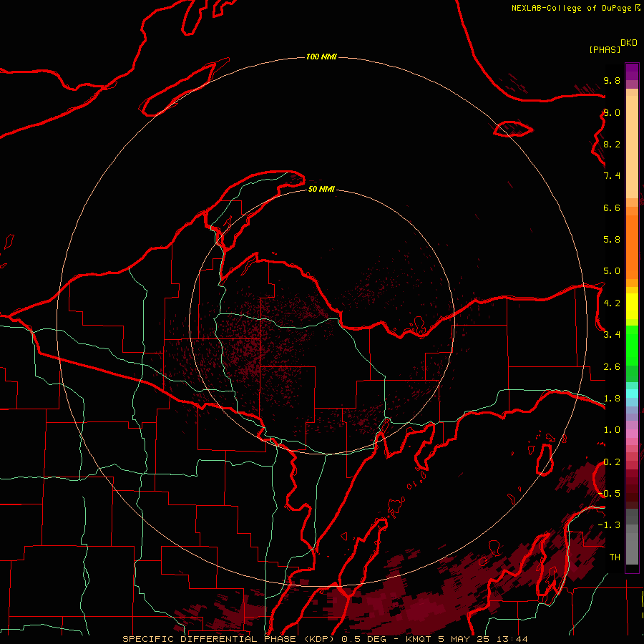Click the -0.5 value on the scale

609,494
